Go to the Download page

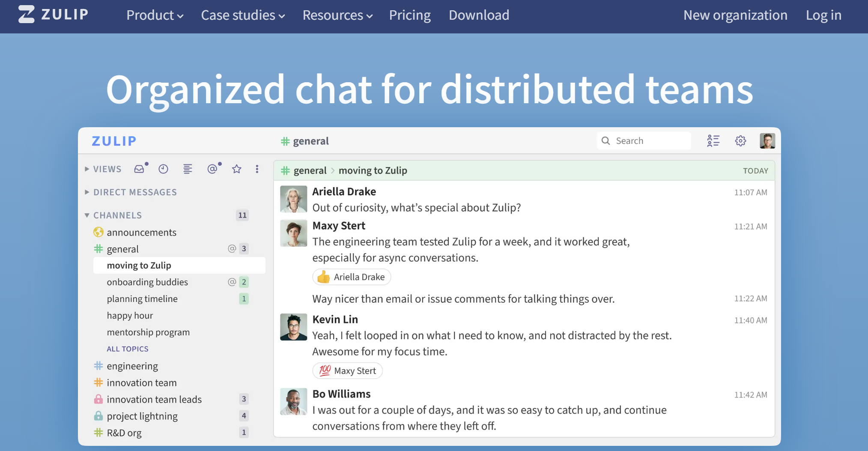(x=479, y=15)
